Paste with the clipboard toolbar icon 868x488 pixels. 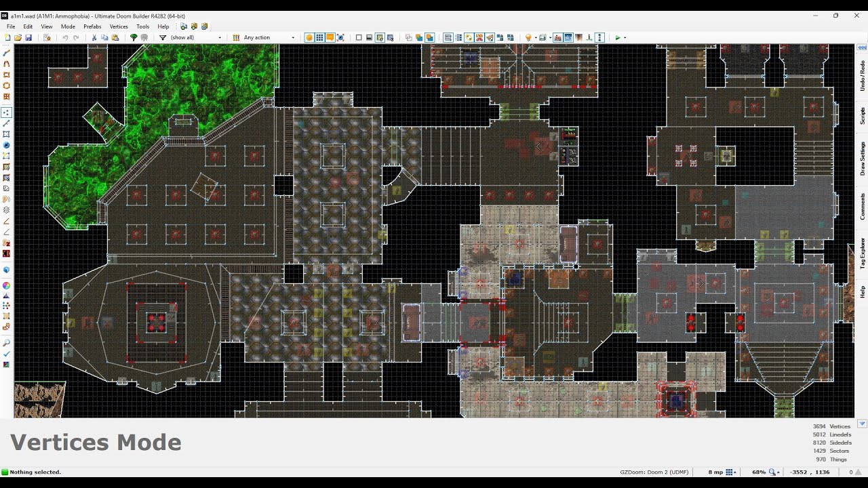tap(115, 37)
